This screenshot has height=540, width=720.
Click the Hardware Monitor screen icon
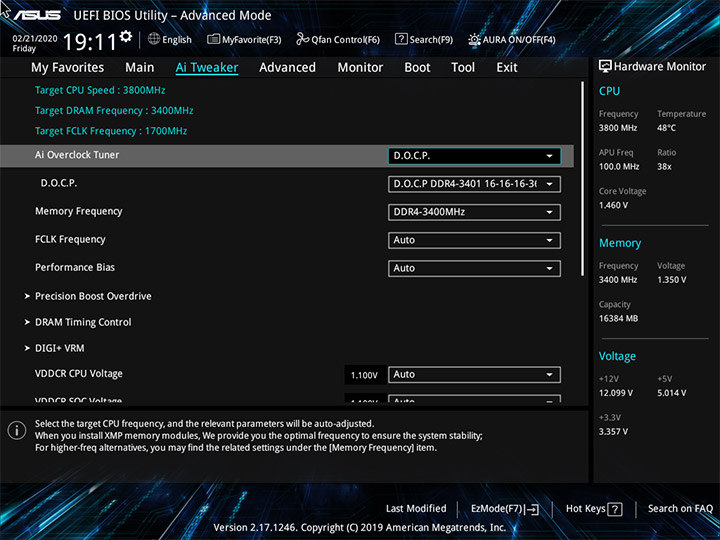[x=605, y=66]
